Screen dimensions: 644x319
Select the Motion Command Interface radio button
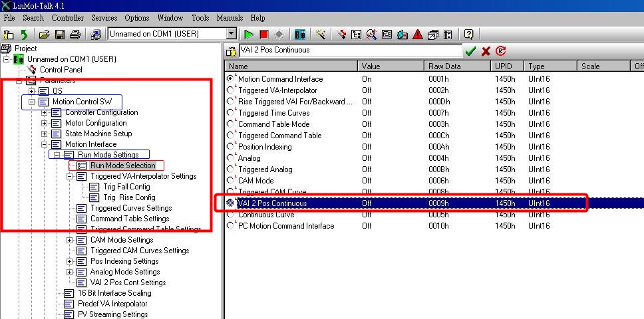point(230,78)
